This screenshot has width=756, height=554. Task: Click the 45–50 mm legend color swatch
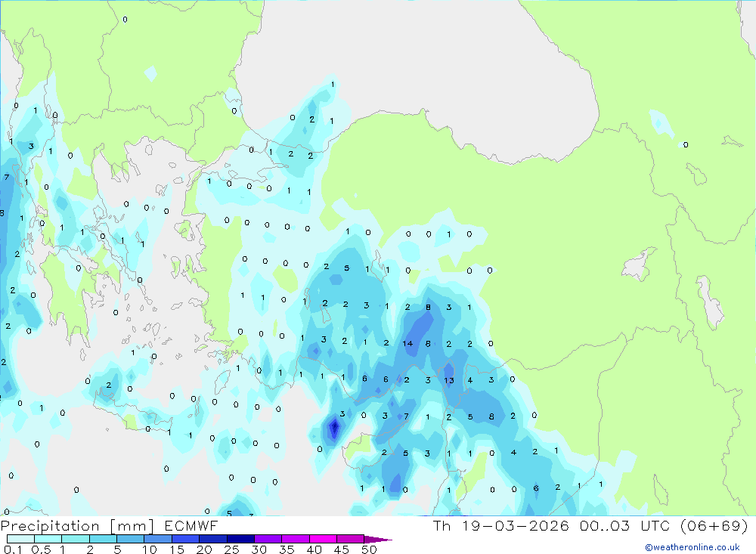351,539
